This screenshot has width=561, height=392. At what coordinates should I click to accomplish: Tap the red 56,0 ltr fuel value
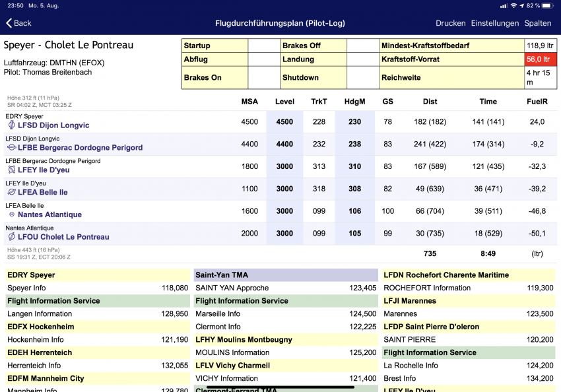coord(541,59)
